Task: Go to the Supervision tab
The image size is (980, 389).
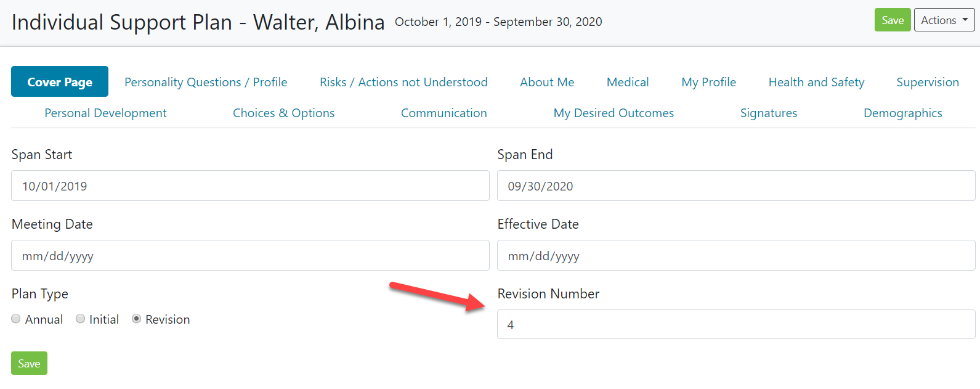Action: (928, 82)
